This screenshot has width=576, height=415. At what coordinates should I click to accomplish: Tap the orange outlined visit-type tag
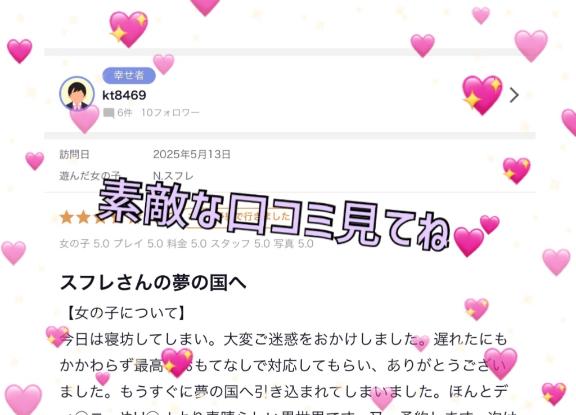click(x=239, y=217)
